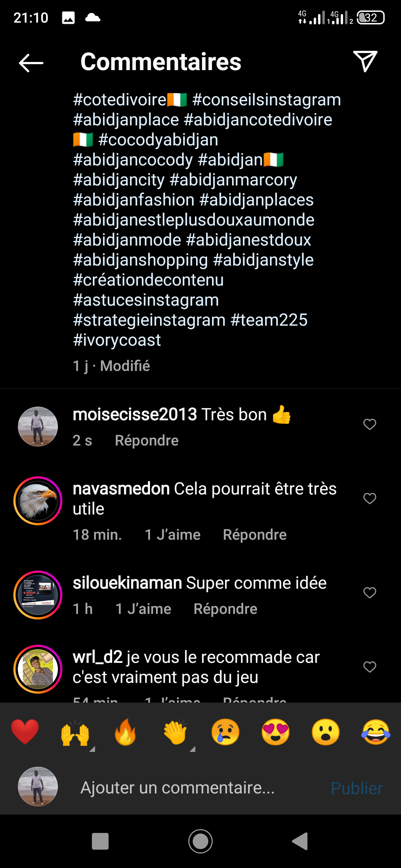401x868 pixels.
Task: Insert the laughing tears emoji
Action: (376, 732)
